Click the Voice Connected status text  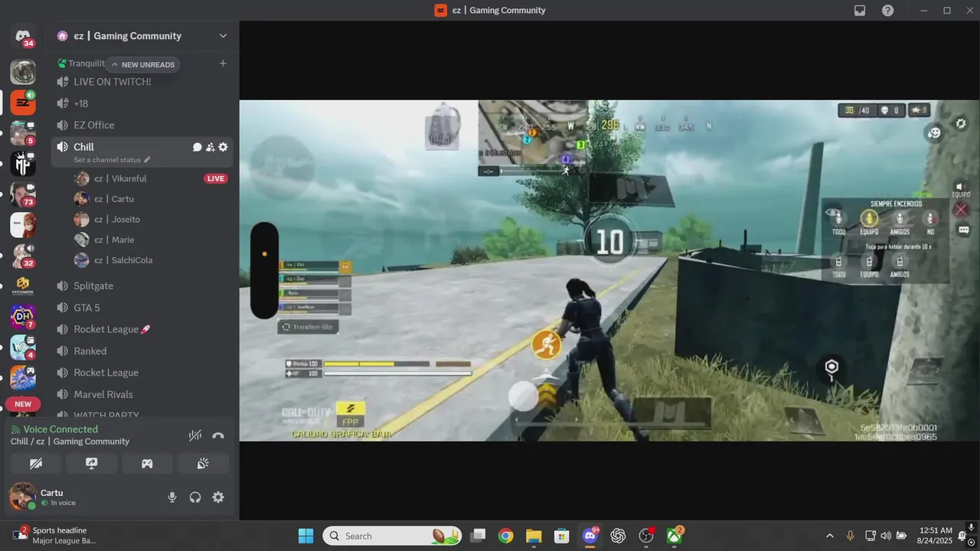coord(60,429)
